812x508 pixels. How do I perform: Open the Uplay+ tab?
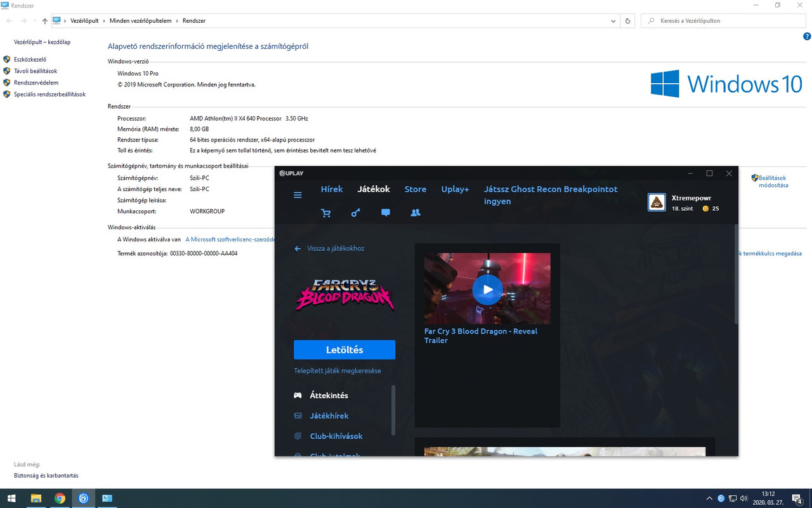455,189
